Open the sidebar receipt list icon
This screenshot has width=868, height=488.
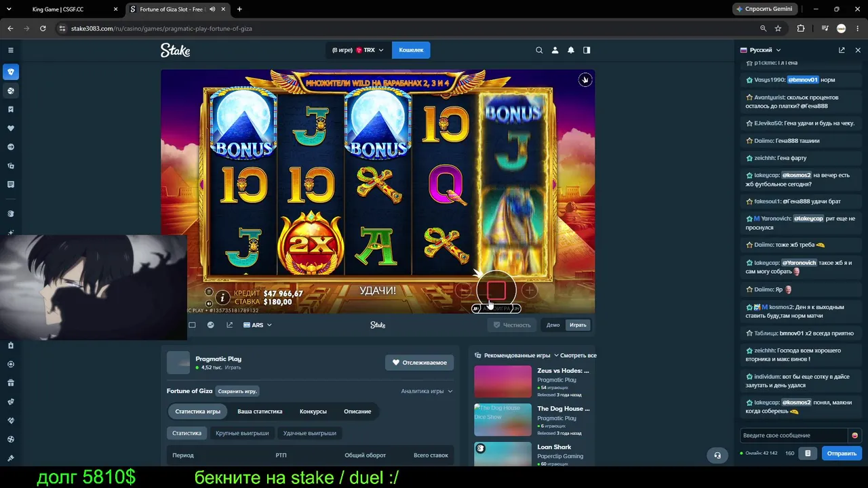(10, 184)
